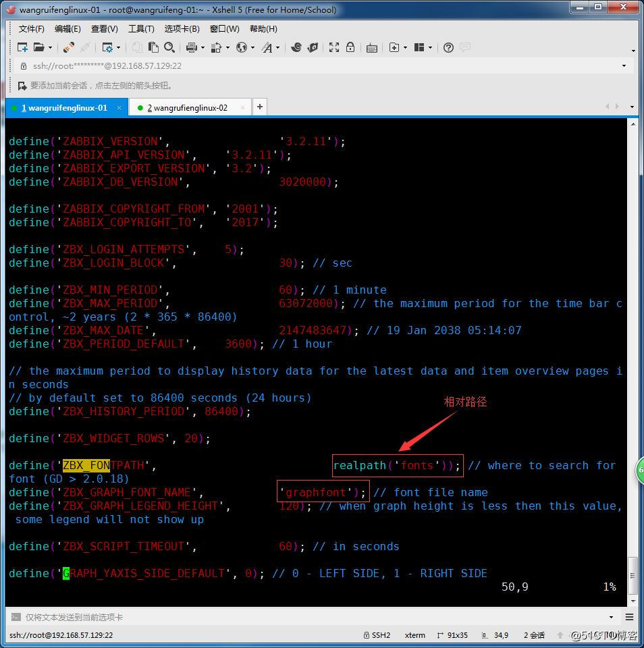Open session Properties gear icon
This screenshot has height=648, width=644.
point(107,47)
